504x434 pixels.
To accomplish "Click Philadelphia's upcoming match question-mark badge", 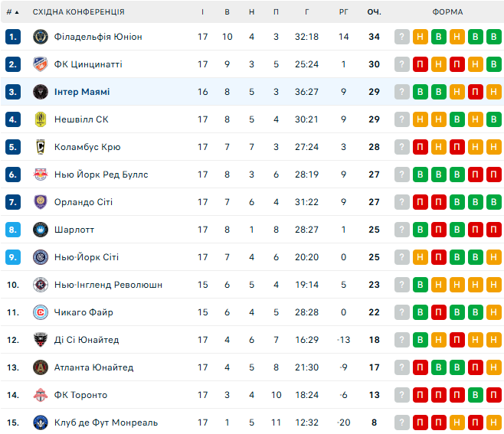I will [402, 37].
